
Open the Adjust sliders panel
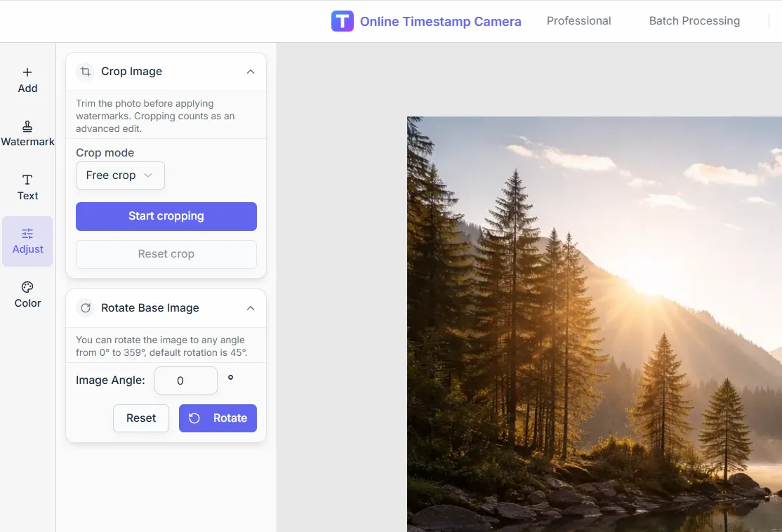pos(27,241)
